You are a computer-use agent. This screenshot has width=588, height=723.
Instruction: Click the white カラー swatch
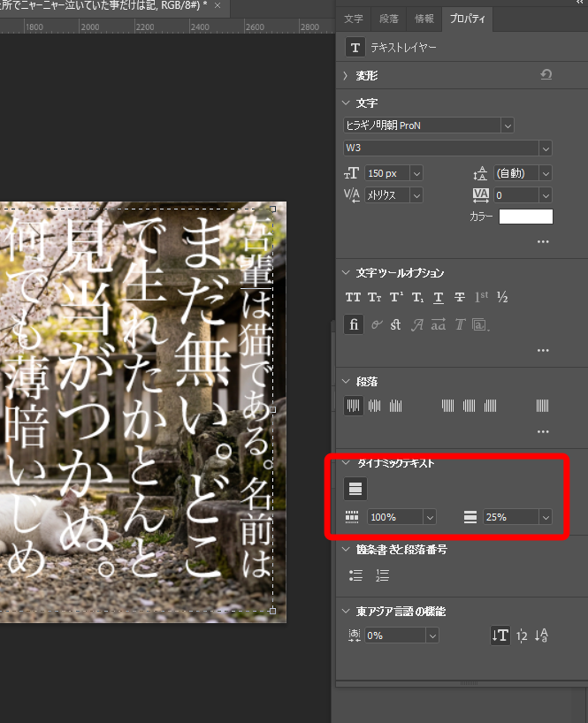(x=526, y=217)
